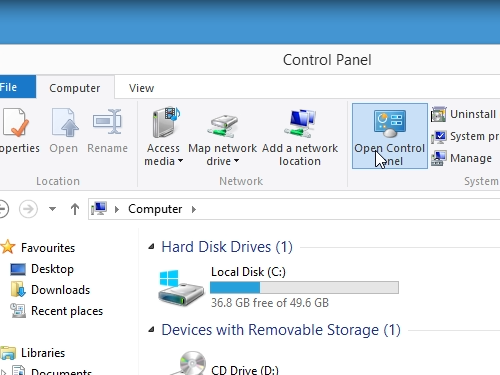The height and width of the screenshot is (375, 500).
Task: Go up one folder level
Action: tap(75, 209)
